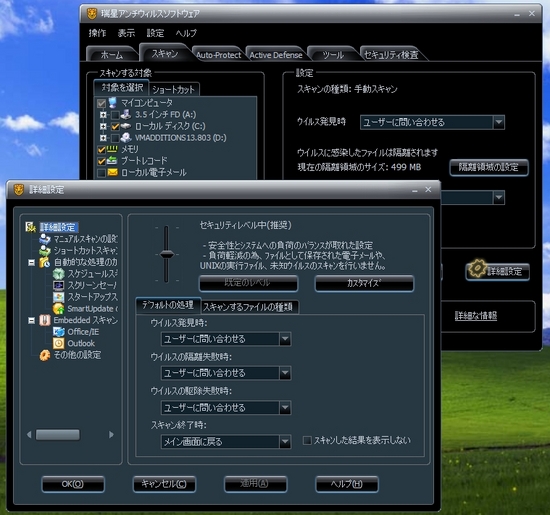Open ウイルスの駆除失敗時 dropdown
This screenshot has height=515, width=550.
click(x=285, y=408)
